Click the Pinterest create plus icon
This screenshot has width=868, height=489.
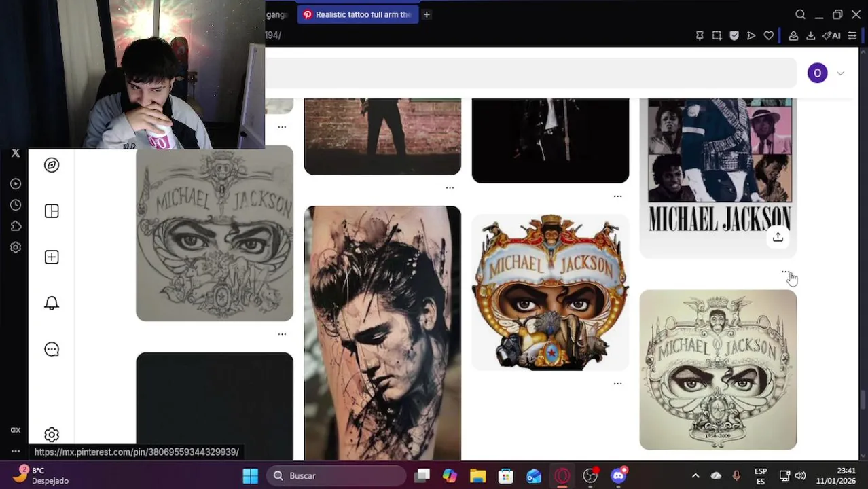52,257
